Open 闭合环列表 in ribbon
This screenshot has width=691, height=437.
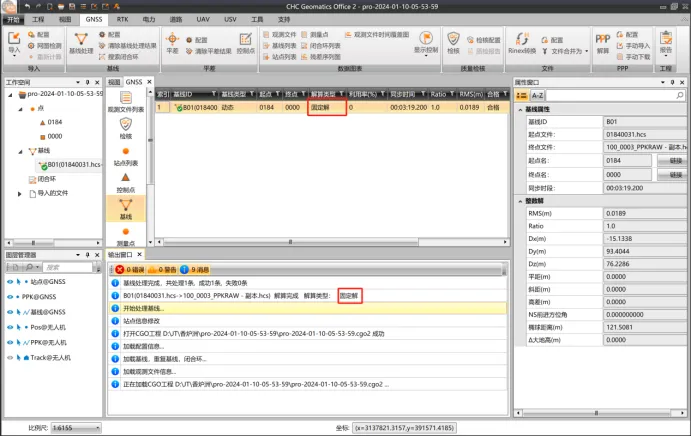(x=320, y=46)
